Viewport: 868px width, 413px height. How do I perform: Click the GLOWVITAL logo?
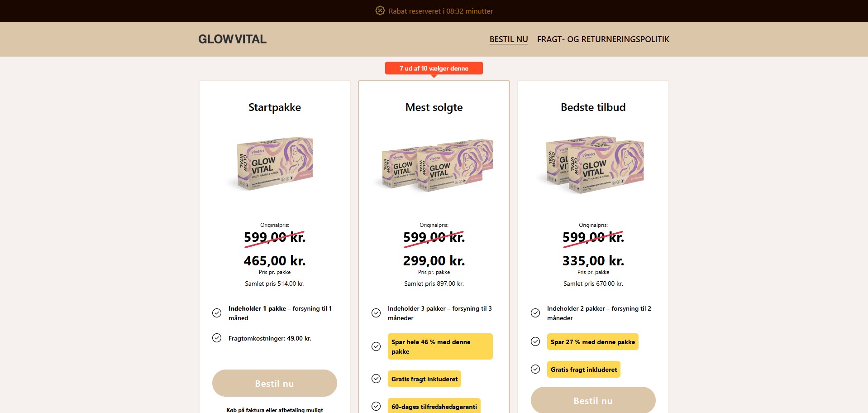point(232,39)
